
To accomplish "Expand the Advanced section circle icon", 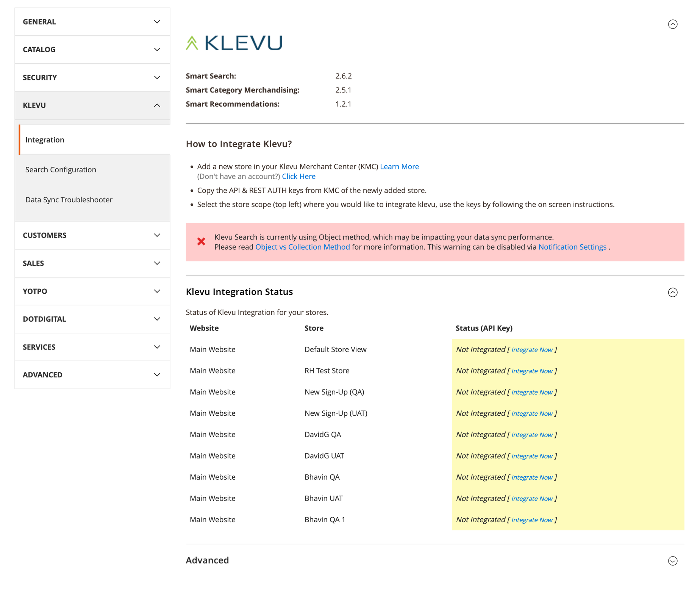I will 672,560.
